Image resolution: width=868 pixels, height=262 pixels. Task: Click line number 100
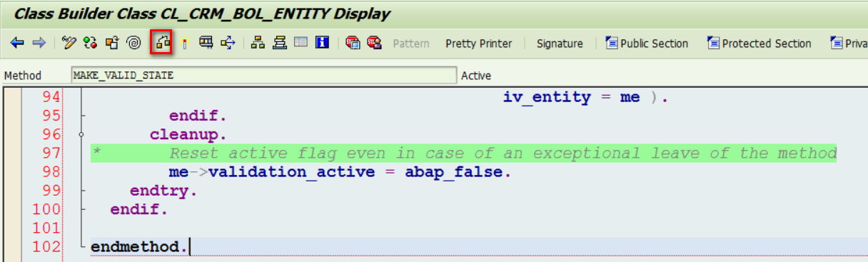pyautogui.click(x=46, y=209)
